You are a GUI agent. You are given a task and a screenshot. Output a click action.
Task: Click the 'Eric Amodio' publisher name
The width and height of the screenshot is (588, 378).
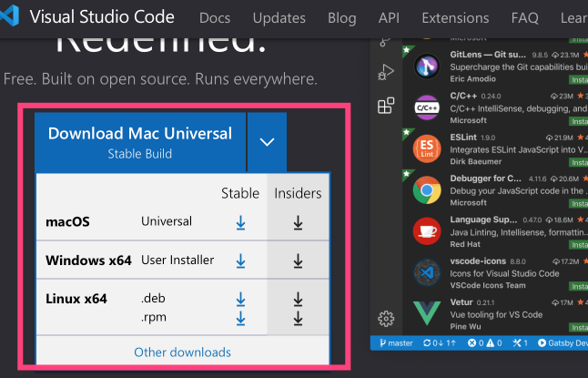pyautogui.click(x=473, y=79)
